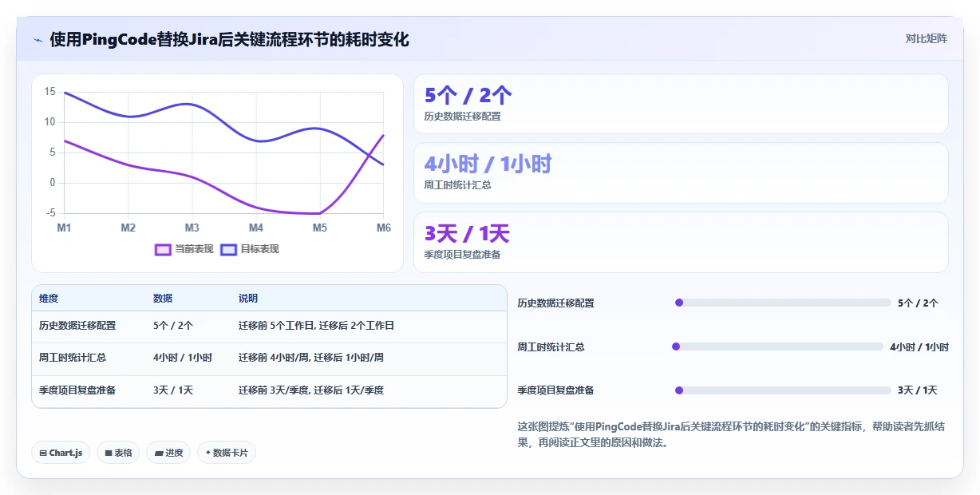Screen dimensions: 980x495
Task: Click the M1 axis label on chart
Action: pos(64,228)
